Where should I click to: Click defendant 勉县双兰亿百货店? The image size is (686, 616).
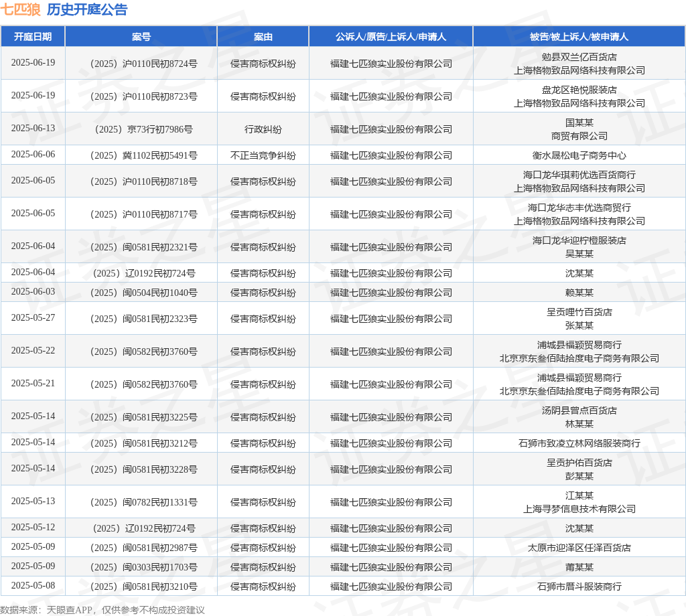579,58
